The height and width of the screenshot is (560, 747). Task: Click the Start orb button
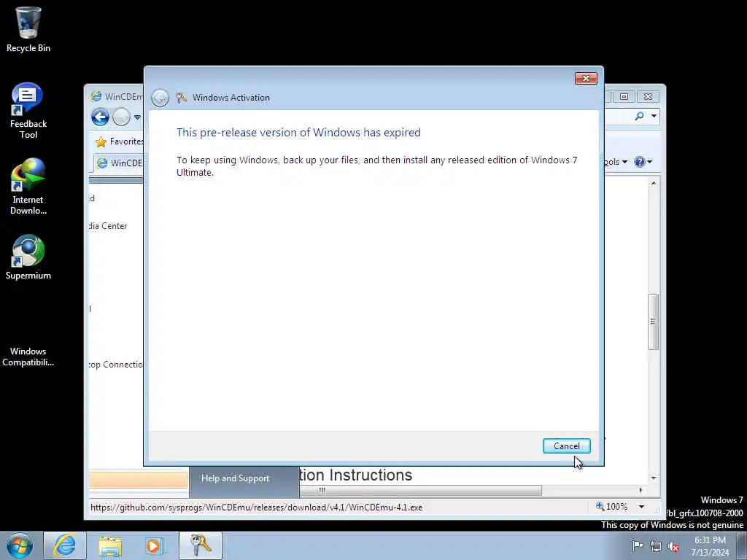[20, 545]
